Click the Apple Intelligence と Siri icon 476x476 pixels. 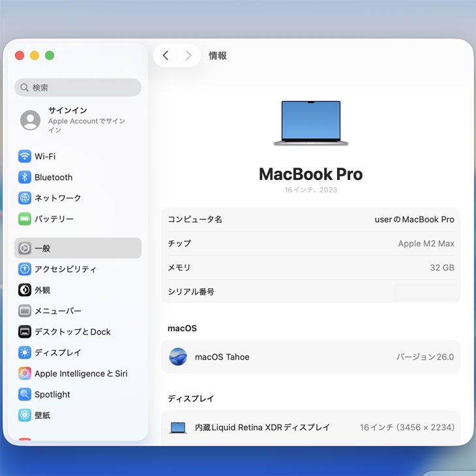[x=25, y=374]
